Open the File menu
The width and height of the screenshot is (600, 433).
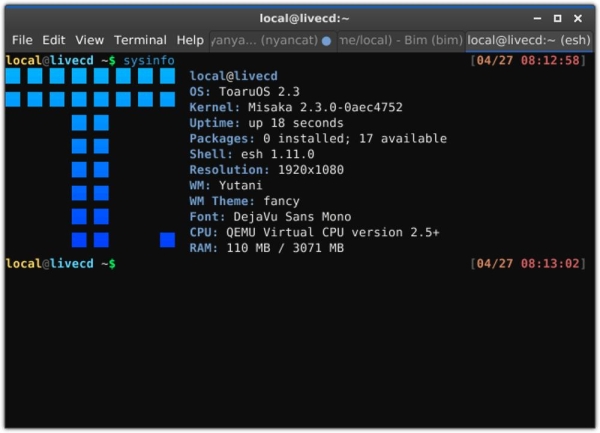pyautogui.click(x=22, y=40)
